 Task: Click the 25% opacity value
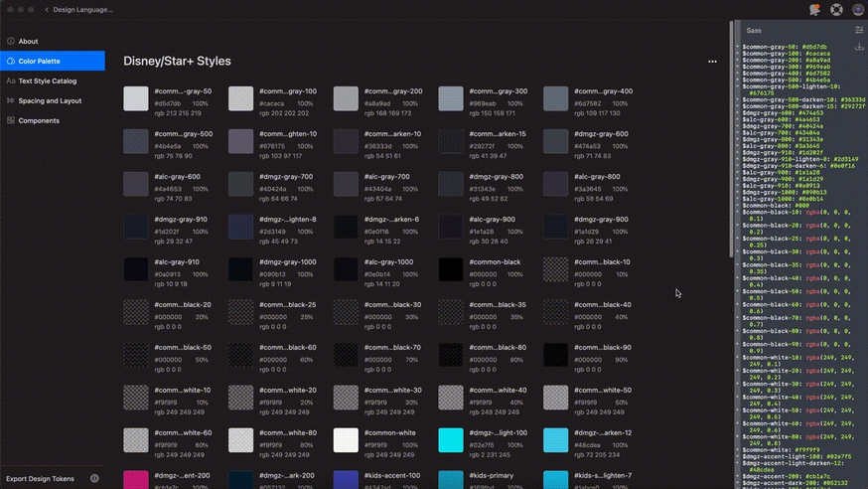click(x=306, y=317)
